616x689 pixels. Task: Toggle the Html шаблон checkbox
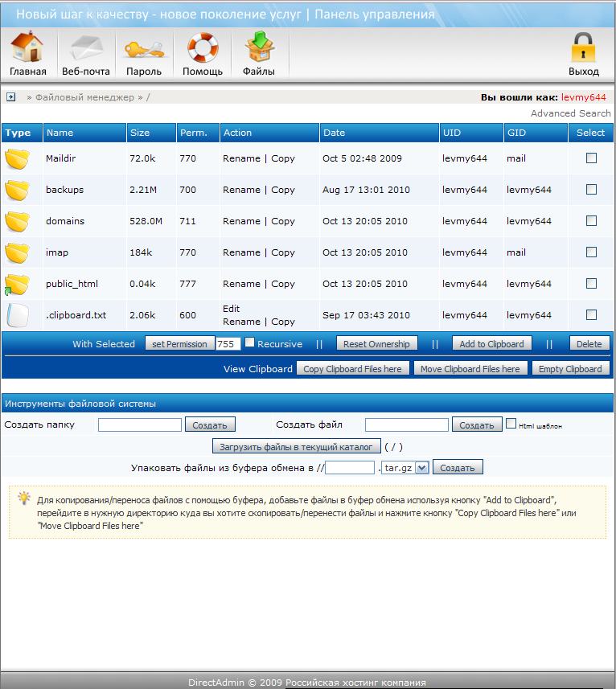(x=511, y=423)
